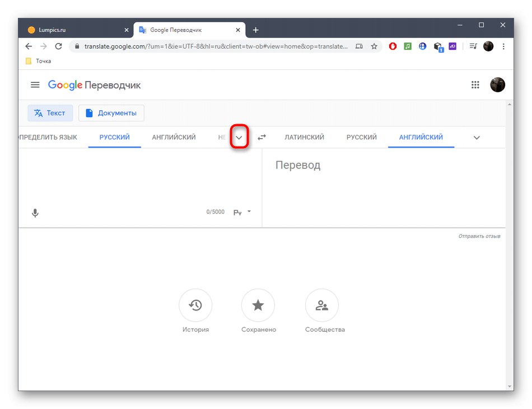
Task: Select the Google Переводчик browser tab
Action: pos(189,30)
